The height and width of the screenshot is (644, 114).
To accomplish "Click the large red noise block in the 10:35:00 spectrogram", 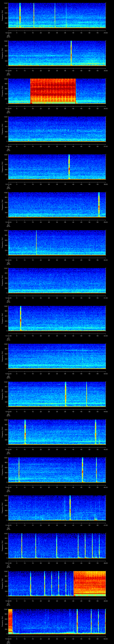I will tap(53, 91).
